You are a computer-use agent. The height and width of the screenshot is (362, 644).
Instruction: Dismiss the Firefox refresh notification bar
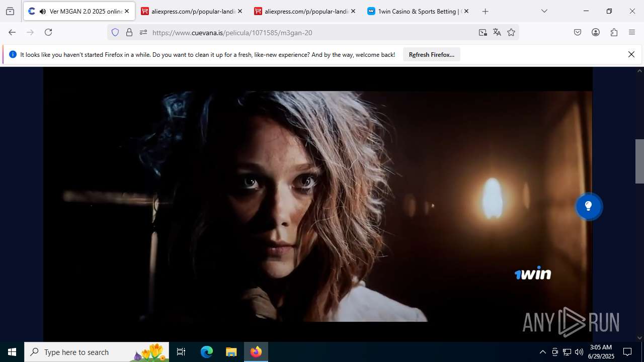click(631, 54)
